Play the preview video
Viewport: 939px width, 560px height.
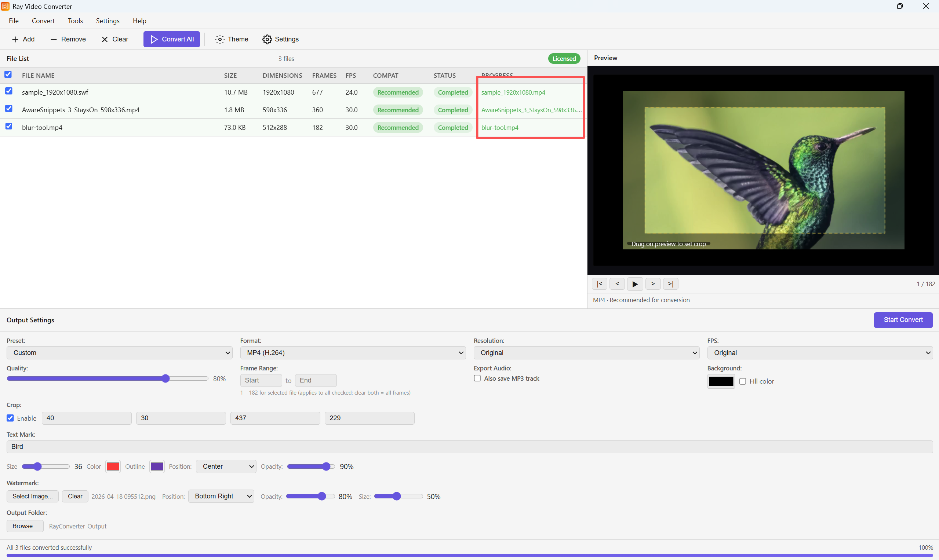(635, 284)
